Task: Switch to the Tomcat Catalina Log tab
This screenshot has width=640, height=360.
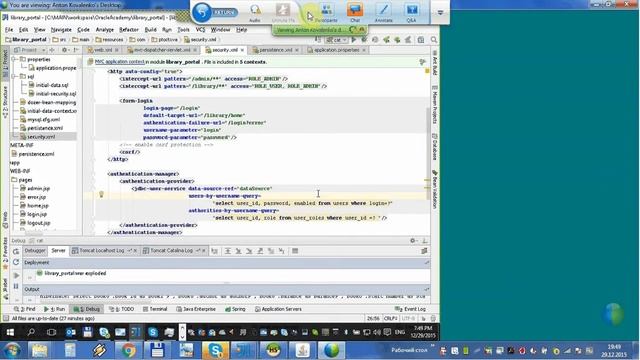Action: click(x=171, y=251)
